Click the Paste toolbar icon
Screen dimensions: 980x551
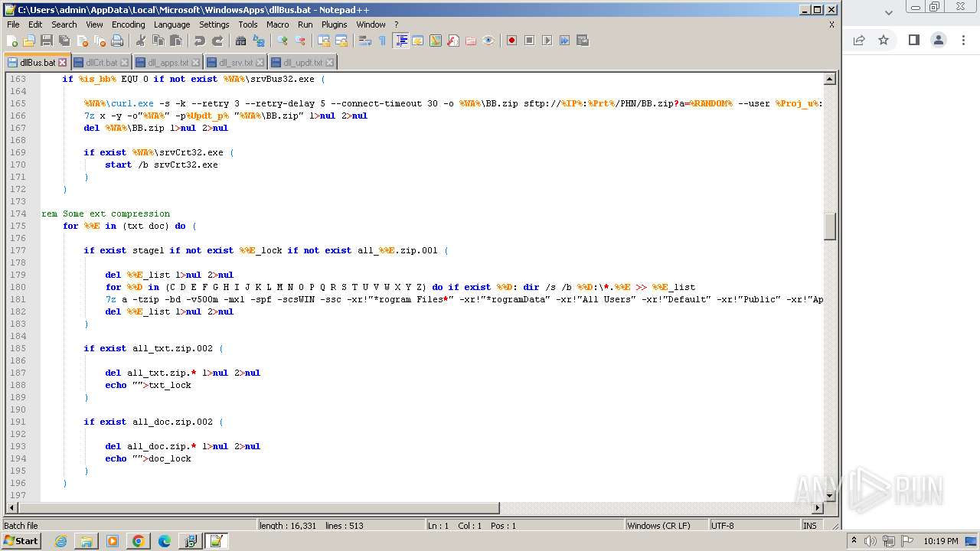[x=176, y=41]
